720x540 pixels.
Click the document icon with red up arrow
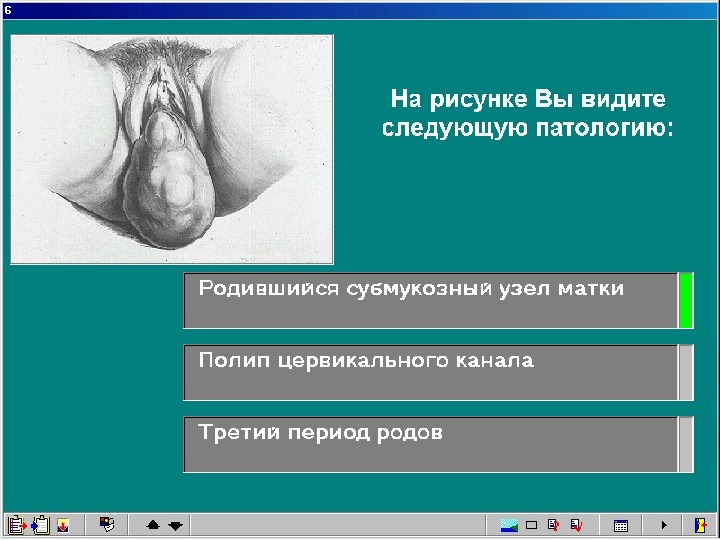[554, 524]
